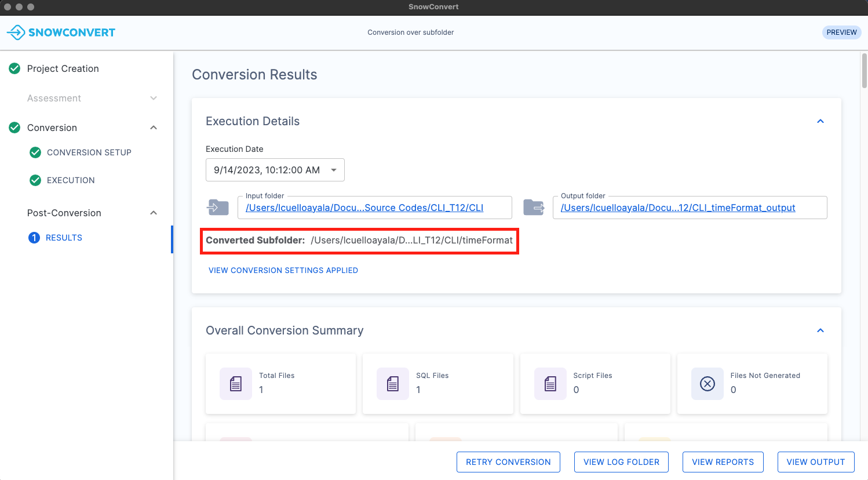The image size is (868, 480).
Task: Select Conversion Setup in the sidebar
Action: (89, 152)
